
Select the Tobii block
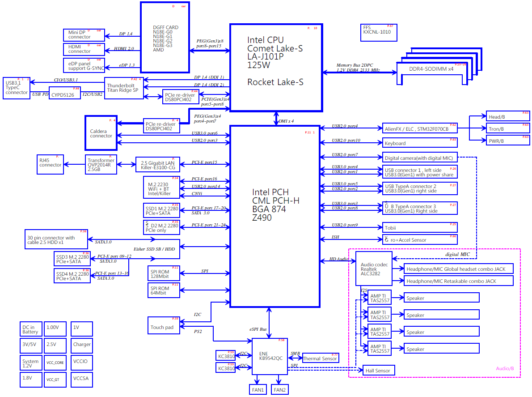pos(420,227)
